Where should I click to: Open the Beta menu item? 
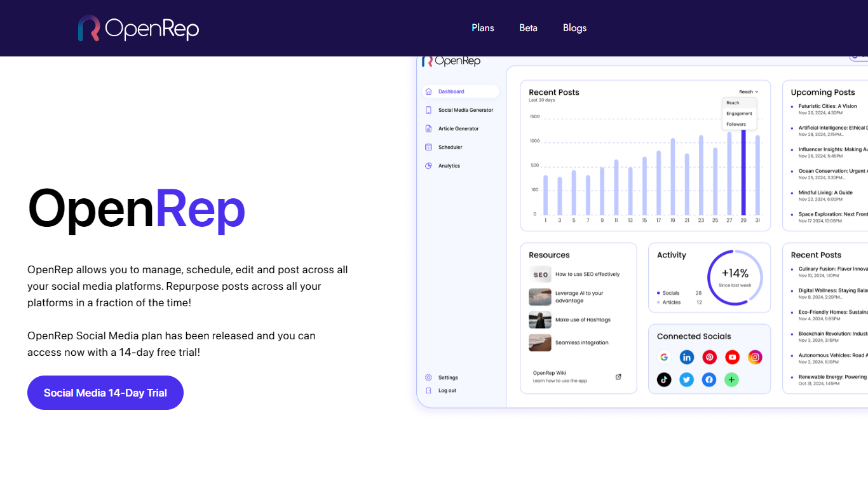528,28
